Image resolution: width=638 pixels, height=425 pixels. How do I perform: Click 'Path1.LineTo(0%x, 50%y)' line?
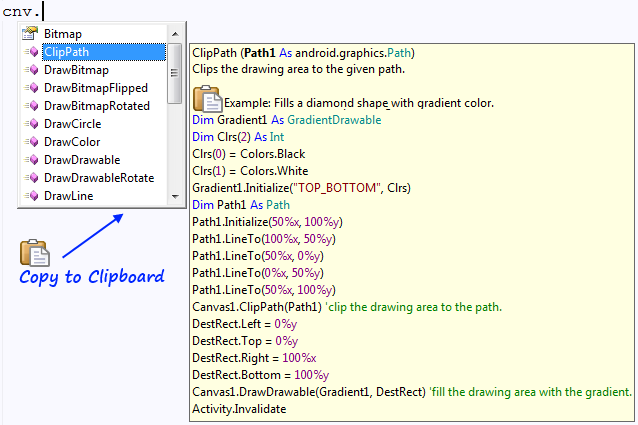[x=258, y=273]
